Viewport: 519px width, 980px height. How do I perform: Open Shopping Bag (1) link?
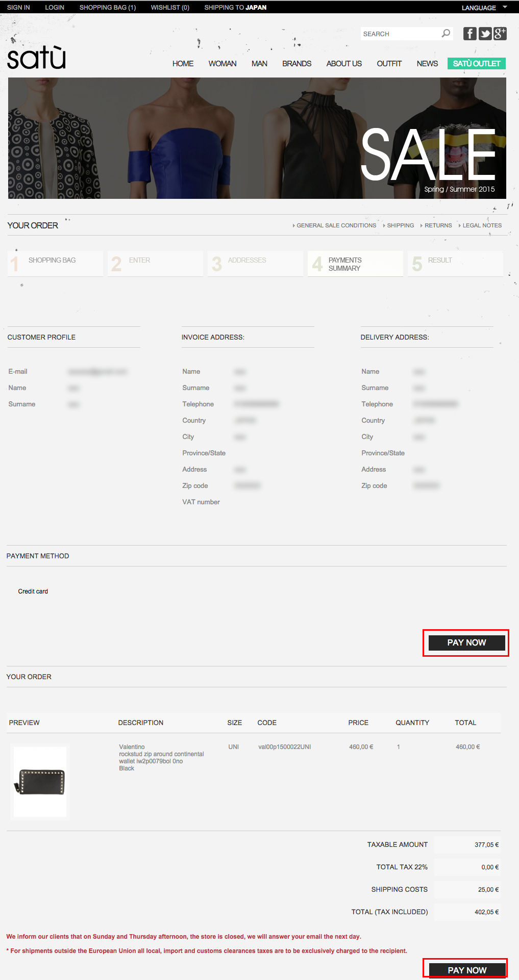[108, 8]
